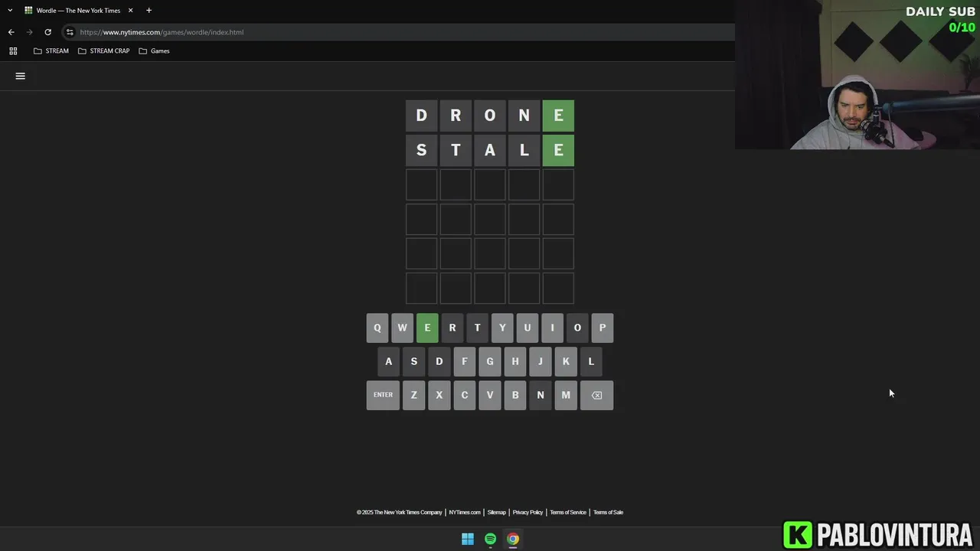This screenshot has height=551, width=980.
Task: Tap the V key on Wordle keyboard
Action: pos(490,395)
